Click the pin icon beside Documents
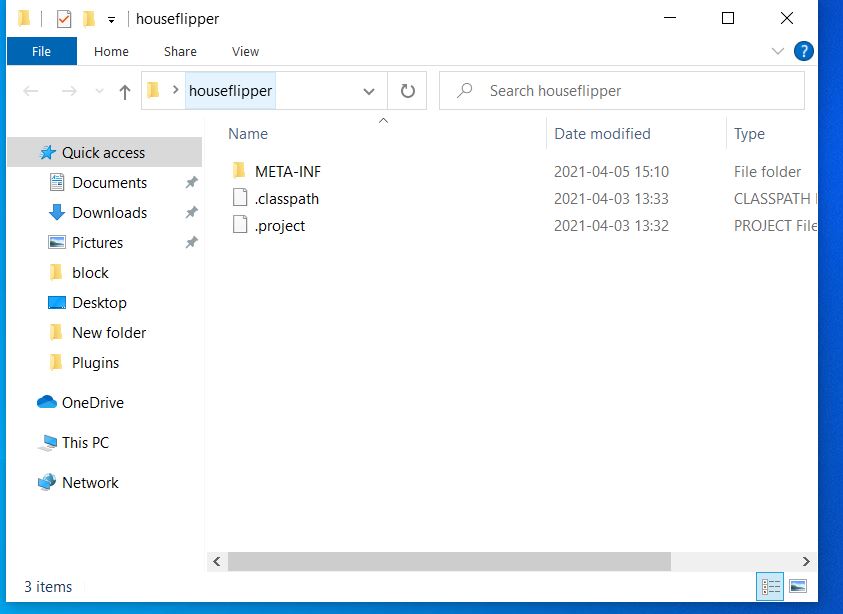Screen dimensions: 843x614 (x=191, y=183)
